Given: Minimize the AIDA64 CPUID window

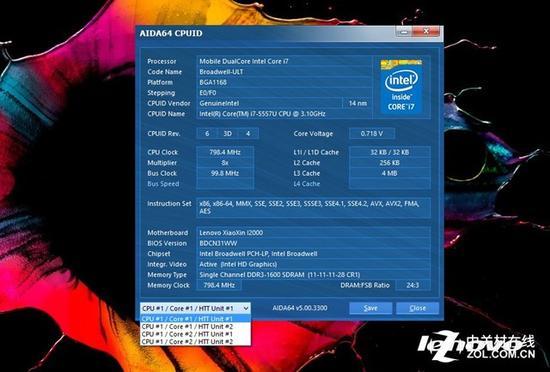Looking at the screenshot, I should [404, 32].
